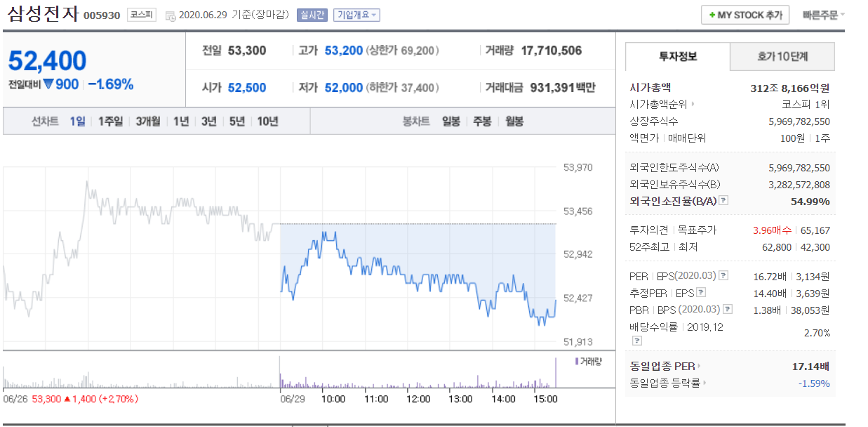Click the -1.59% sector change value
This screenshot has height=427, width=868.
pos(813,383)
